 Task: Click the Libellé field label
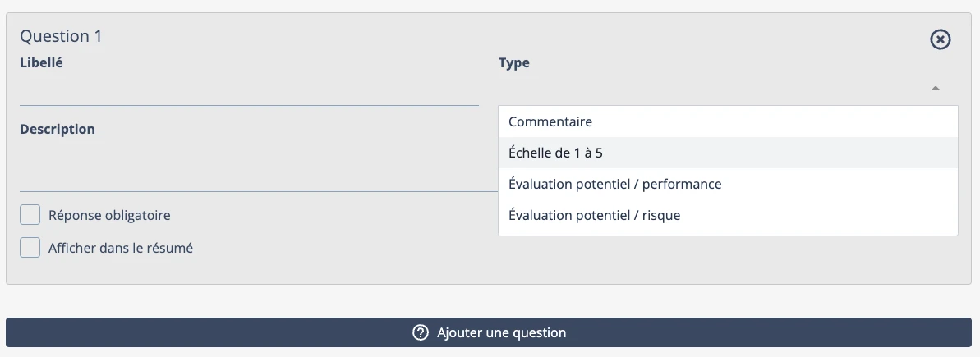[41, 62]
